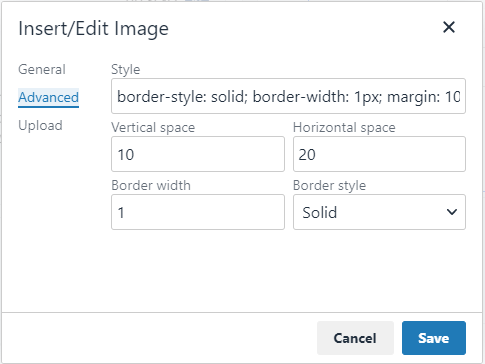Open the Upload tab
Viewport: 485px width, 364px height.
tap(40, 125)
